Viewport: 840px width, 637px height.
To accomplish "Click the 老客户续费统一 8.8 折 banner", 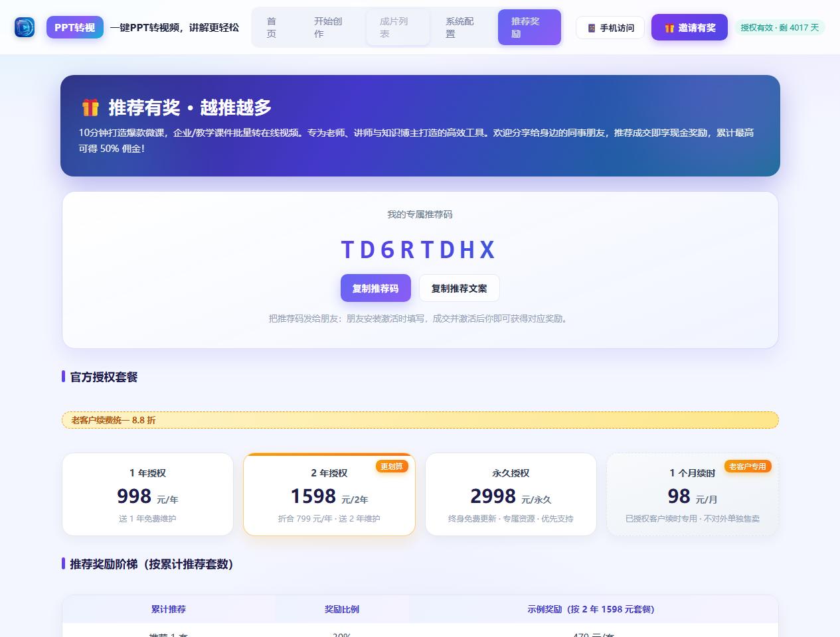I will pyautogui.click(x=420, y=420).
